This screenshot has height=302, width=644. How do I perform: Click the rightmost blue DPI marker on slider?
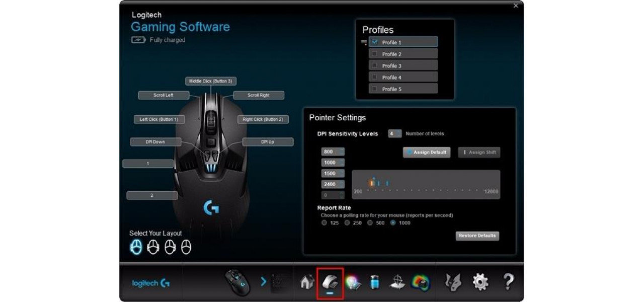click(387, 184)
